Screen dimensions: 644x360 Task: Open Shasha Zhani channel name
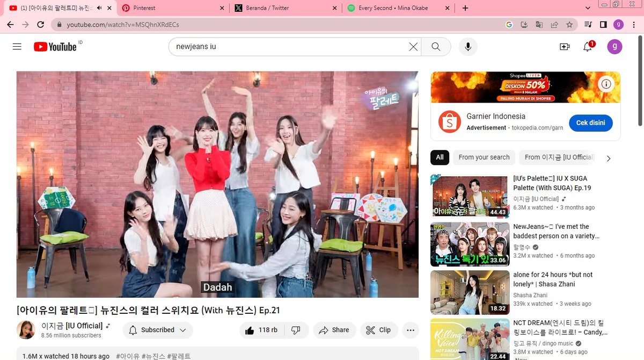coord(530,295)
